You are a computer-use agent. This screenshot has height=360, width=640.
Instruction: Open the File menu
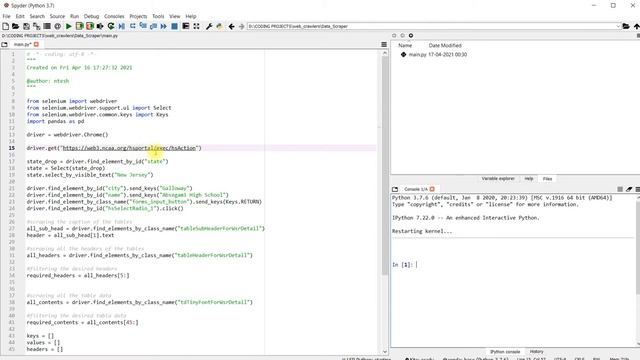coord(7,16)
